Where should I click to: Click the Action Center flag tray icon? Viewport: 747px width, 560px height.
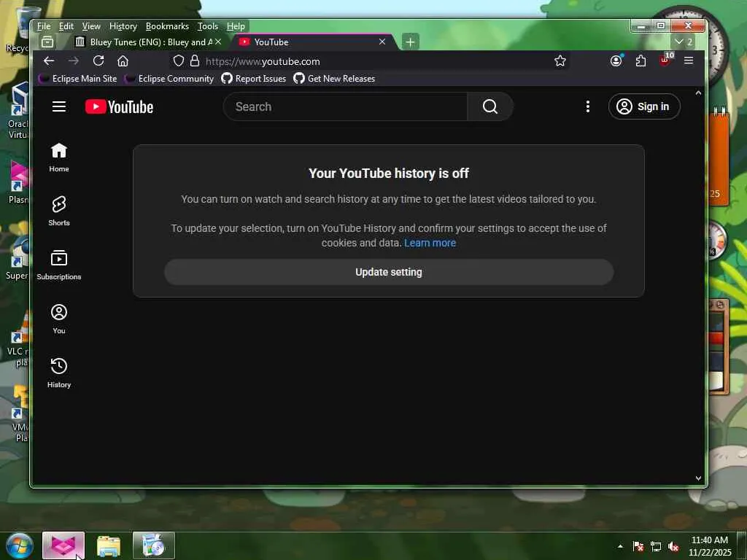tap(638, 547)
